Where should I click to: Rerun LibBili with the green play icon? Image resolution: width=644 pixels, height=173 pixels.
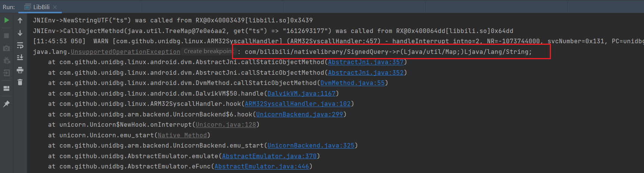pos(6,20)
